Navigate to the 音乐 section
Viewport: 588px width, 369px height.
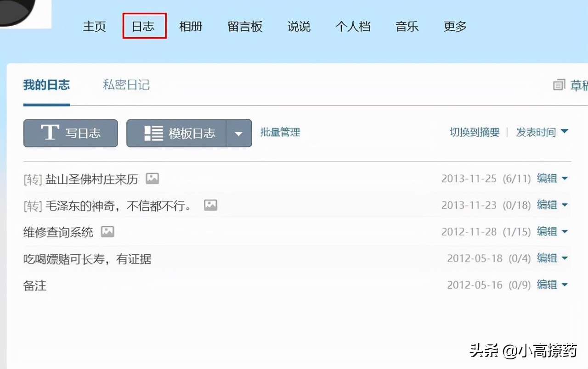coord(407,27)
